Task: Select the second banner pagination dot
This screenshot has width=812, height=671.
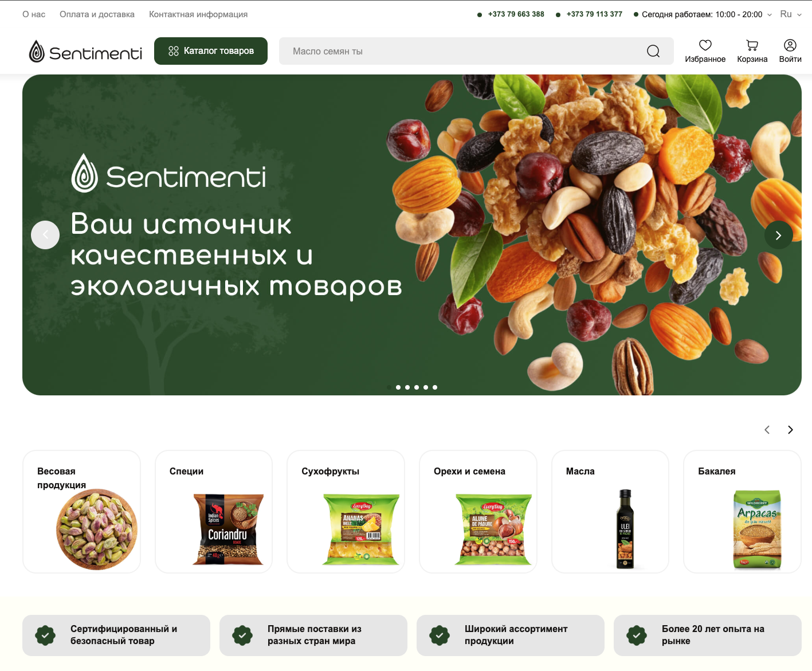Action: (398, 387)
